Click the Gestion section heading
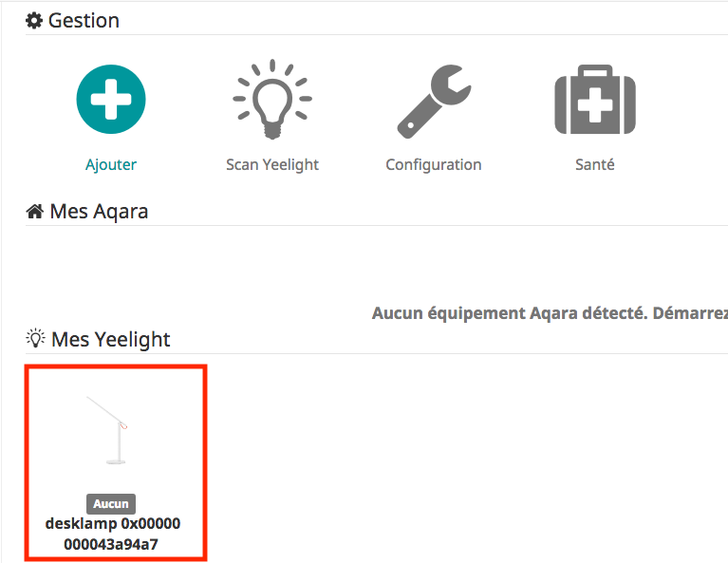 coord(84,21)
